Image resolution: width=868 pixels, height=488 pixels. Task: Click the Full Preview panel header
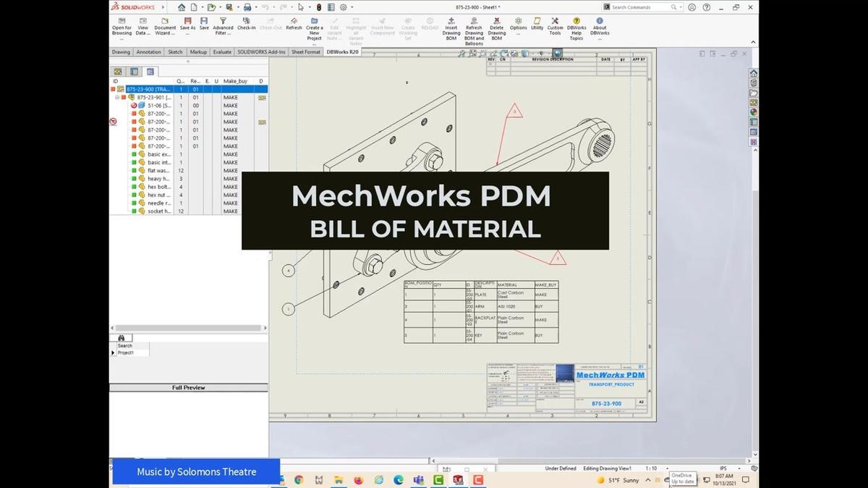[x=189, y=387]
